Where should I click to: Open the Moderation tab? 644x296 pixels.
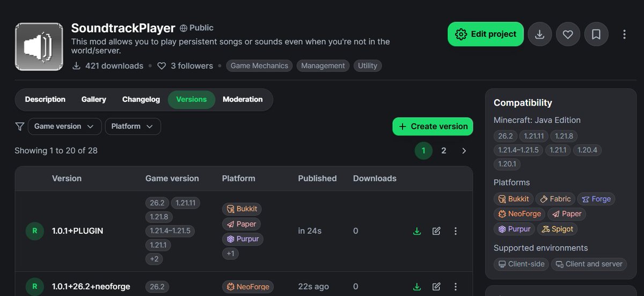point(243,100)
